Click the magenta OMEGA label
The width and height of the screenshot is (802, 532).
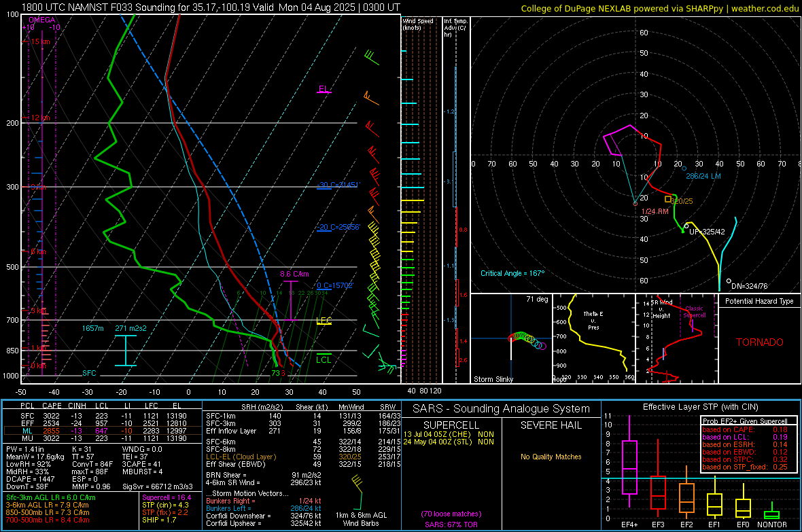click(x=42, y=20)
